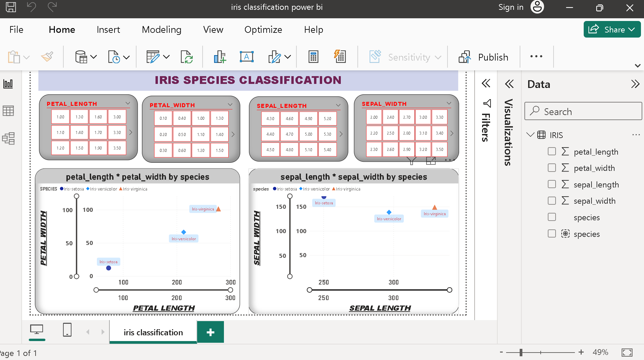Open the Help menu

tap(313, 30)
